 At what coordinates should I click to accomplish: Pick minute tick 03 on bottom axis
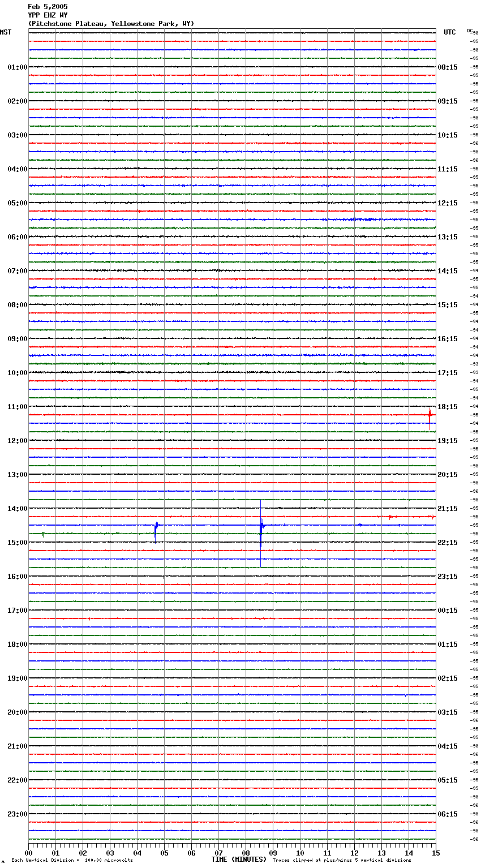(110, 853)
